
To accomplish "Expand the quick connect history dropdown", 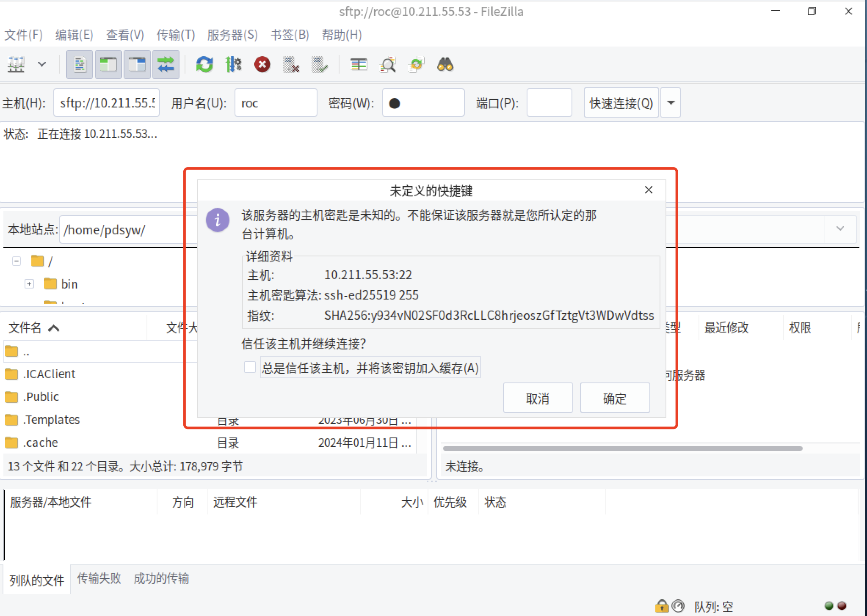I will tap(671, 103).
